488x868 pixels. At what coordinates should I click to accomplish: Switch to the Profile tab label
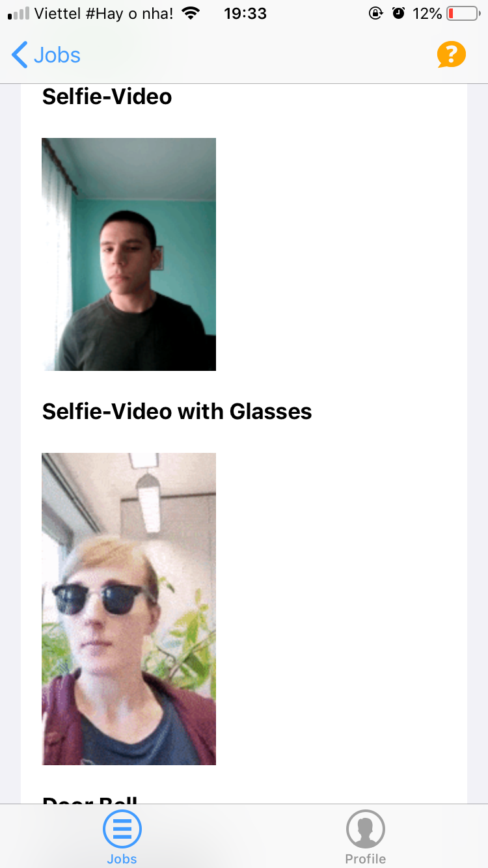click(366, 859)
